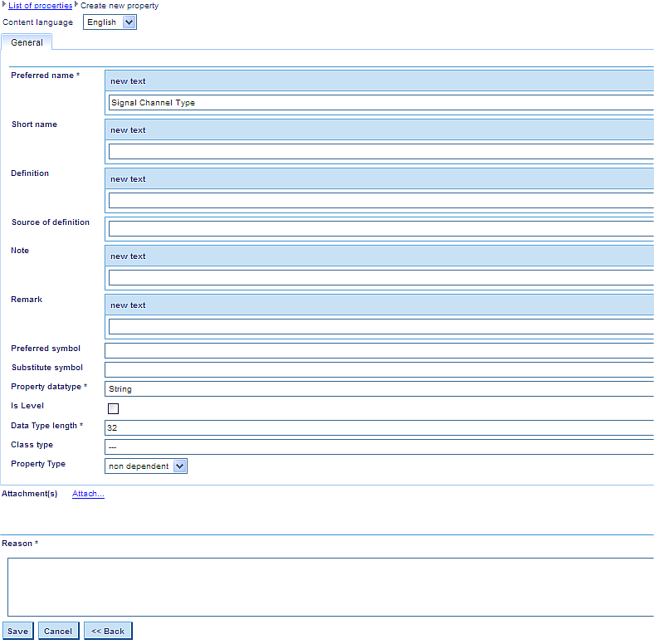
Task: Click the Substitute symbol field
Action: [x=378, y=369]
